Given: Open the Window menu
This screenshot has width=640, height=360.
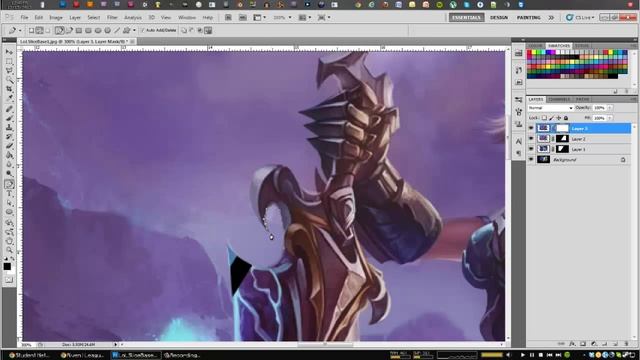Looking at the screenshot, I should (x=187, y=18).
